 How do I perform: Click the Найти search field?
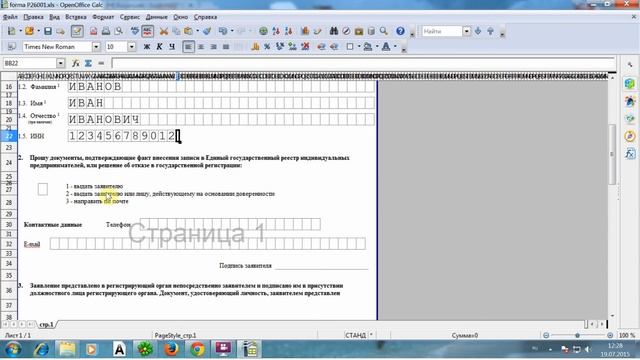click(442, 31)
